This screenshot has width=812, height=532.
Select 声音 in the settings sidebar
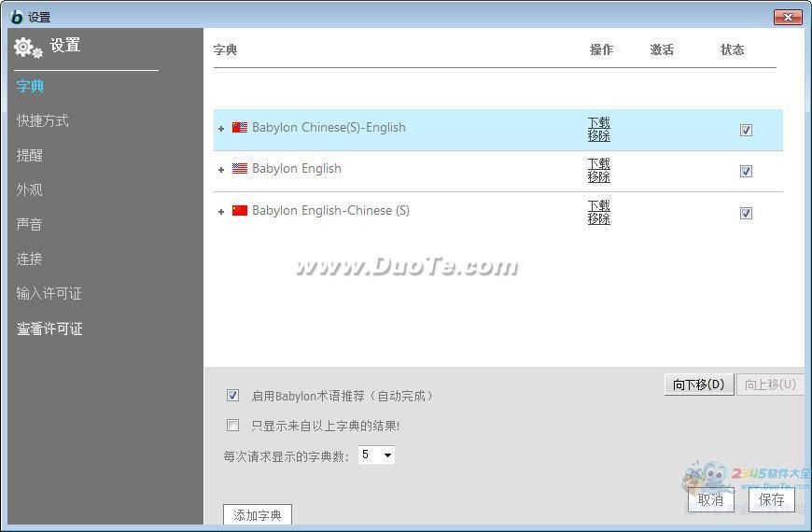(x=29, y=224)
